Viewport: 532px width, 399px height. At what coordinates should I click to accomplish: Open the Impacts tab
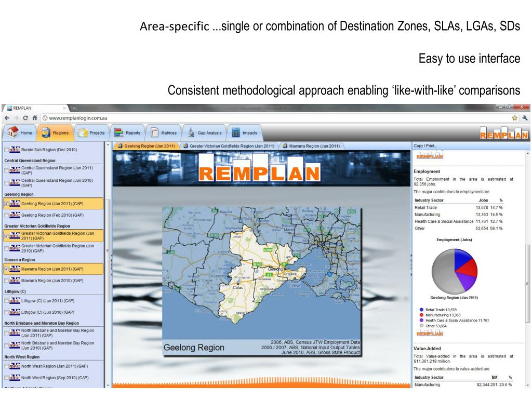[245, 132]
